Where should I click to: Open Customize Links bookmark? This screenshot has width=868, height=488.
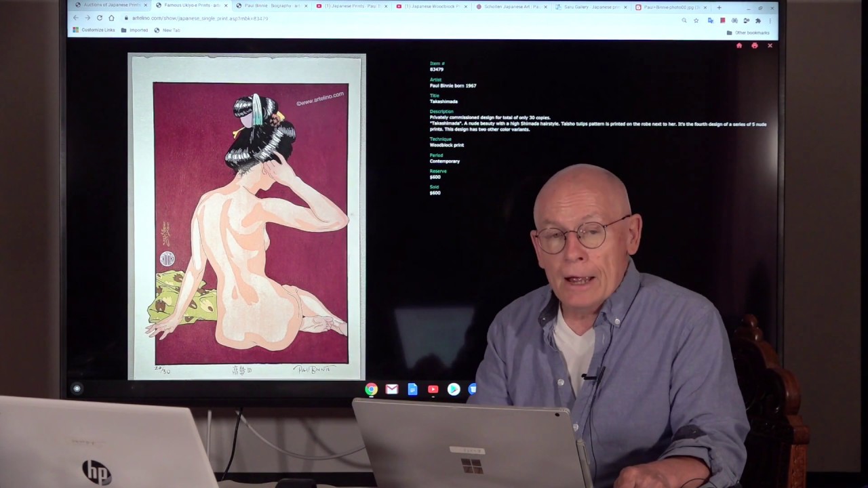coord(94,30)
